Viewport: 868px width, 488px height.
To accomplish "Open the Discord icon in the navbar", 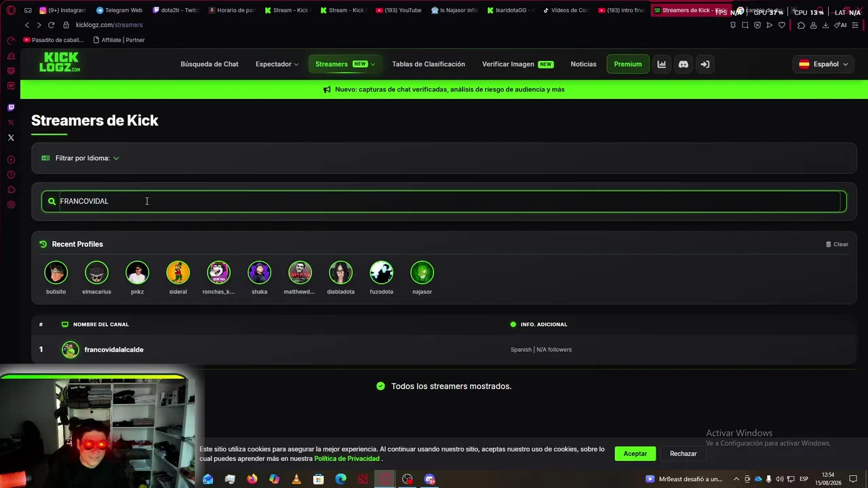I will [684, 64].
